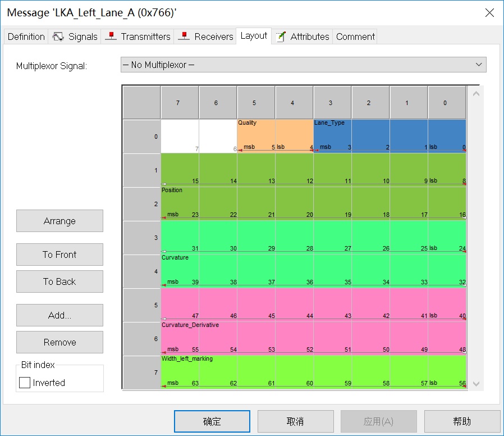Click empty bit 7 cell in byte 0
The width and height of the screenshot is (504, 436).
pos(180,136)
